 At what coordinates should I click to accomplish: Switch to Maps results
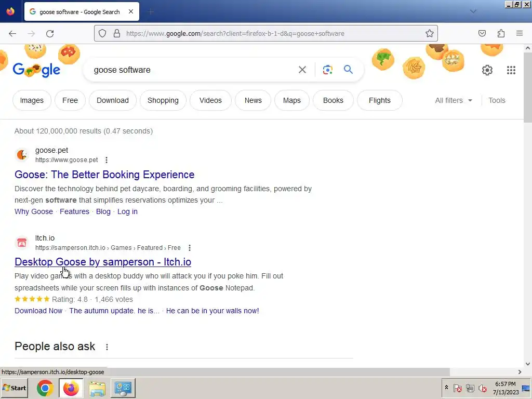292,100
